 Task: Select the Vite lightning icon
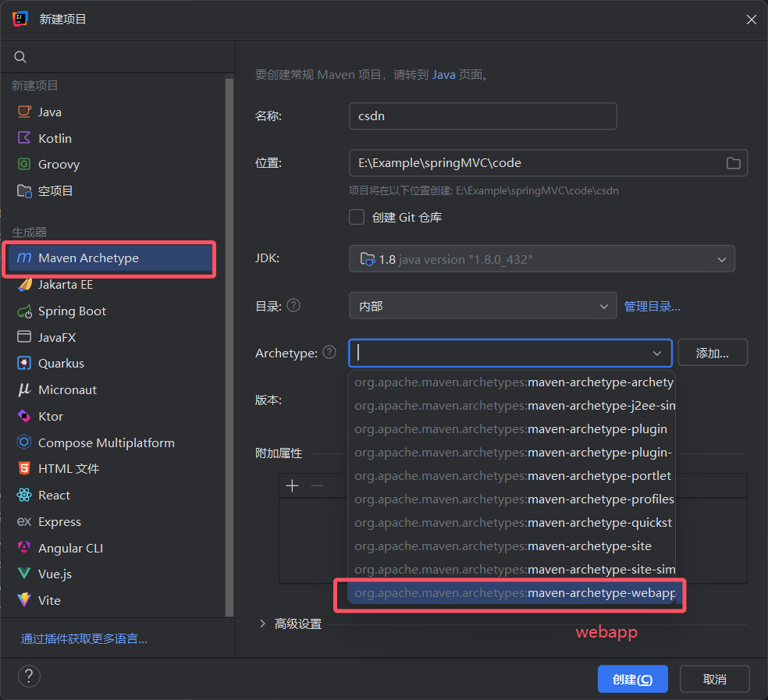coord(24,600)
